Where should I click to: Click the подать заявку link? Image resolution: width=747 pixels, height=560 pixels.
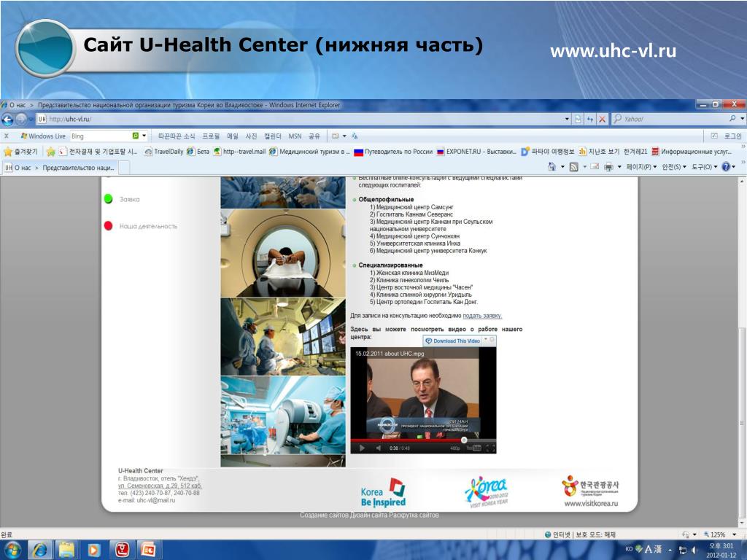(x=482, y=316)
